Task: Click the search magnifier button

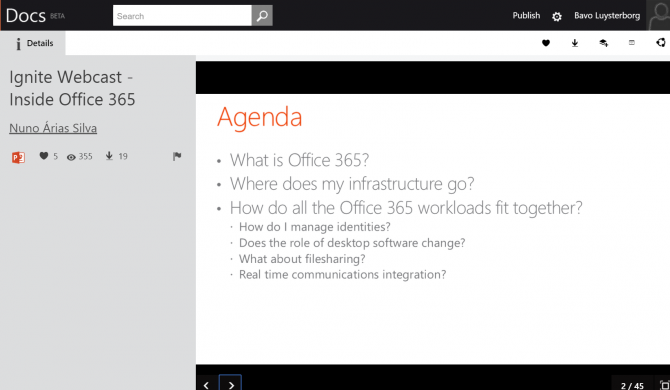Action: tap(262, 16)
